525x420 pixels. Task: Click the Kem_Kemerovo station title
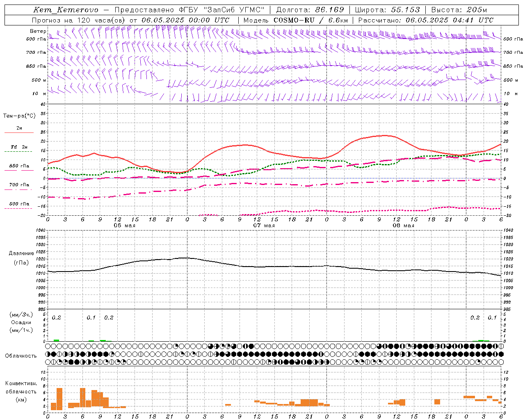pos(66,10)
